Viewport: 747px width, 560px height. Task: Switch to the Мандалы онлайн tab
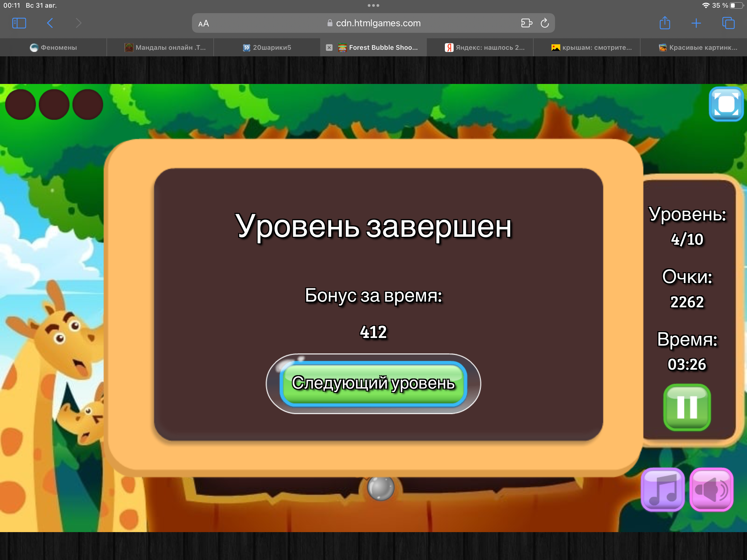coord(160,47)
